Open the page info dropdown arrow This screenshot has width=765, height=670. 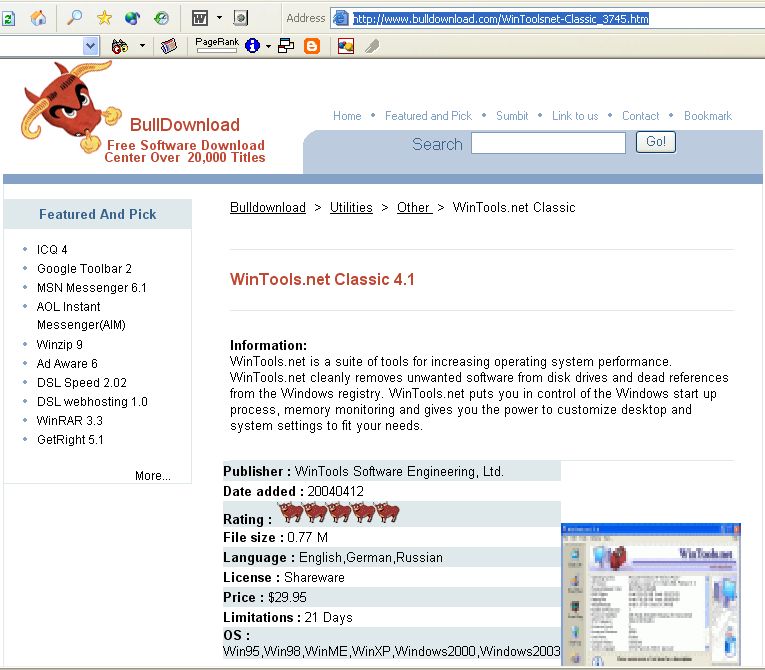point(268,46)
